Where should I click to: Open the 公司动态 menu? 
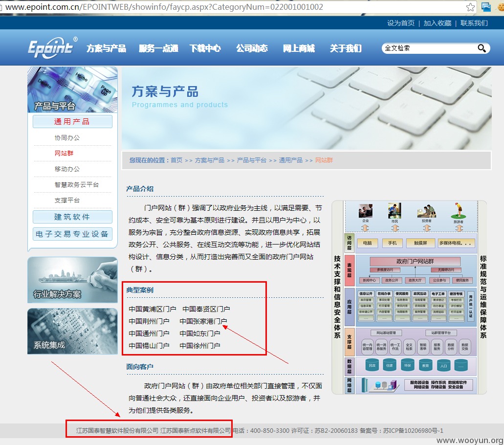tap(252, 48)
